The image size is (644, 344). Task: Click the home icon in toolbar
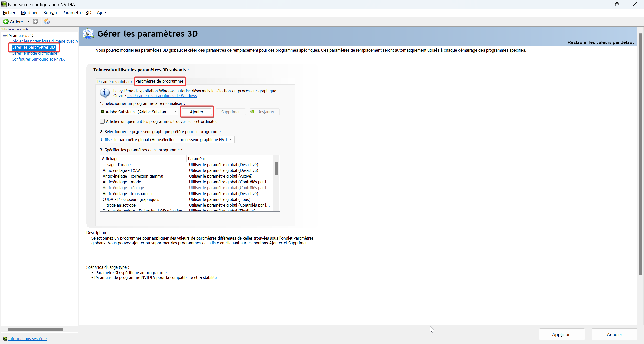(47, 22)
